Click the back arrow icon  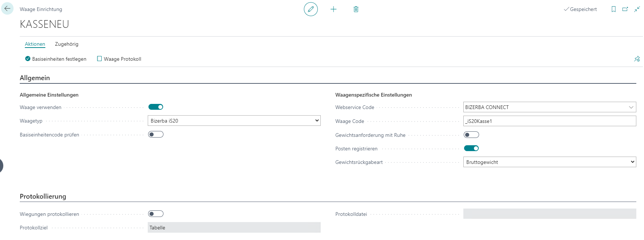7,9
